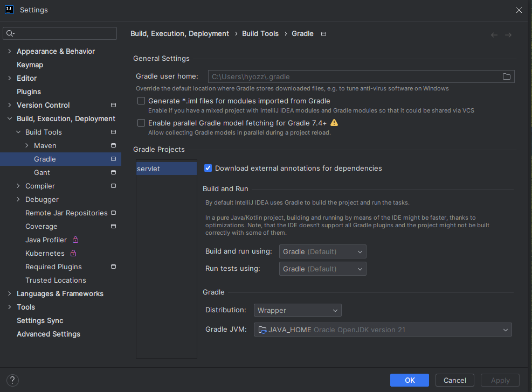Click the search magnifier icon in settings

pyautogui.click(x=10, y=33)
